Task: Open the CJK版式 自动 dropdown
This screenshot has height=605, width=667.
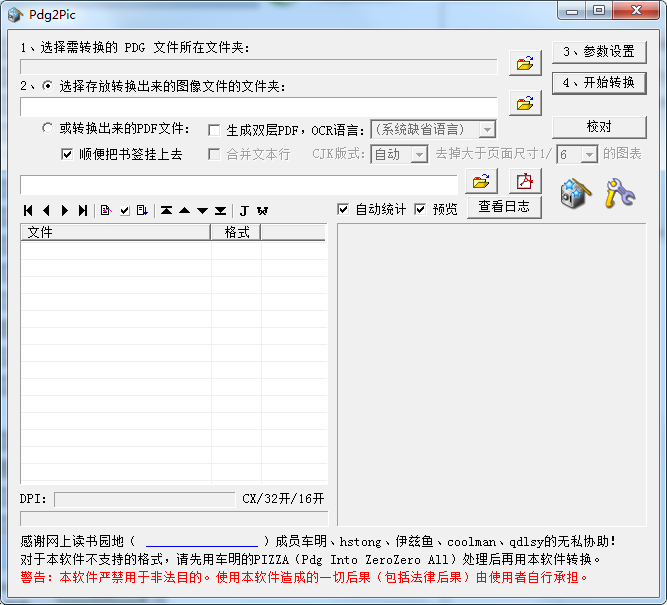Action: (x=419, y=154)
